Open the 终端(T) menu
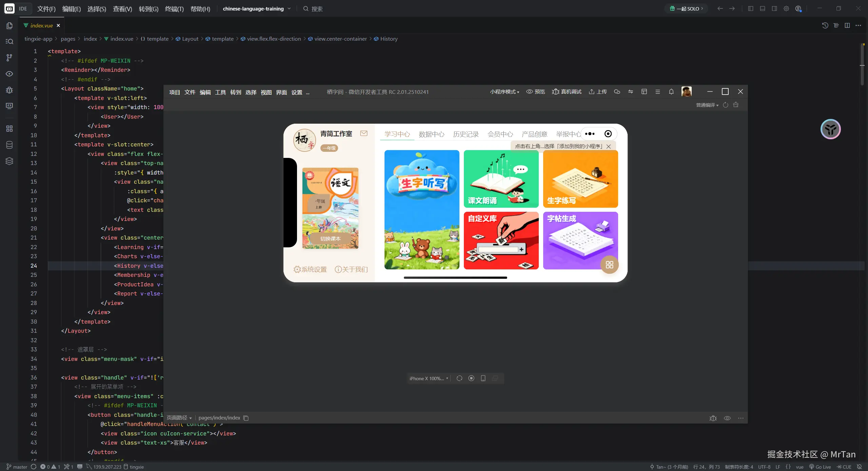 click(x=174, y=9)
